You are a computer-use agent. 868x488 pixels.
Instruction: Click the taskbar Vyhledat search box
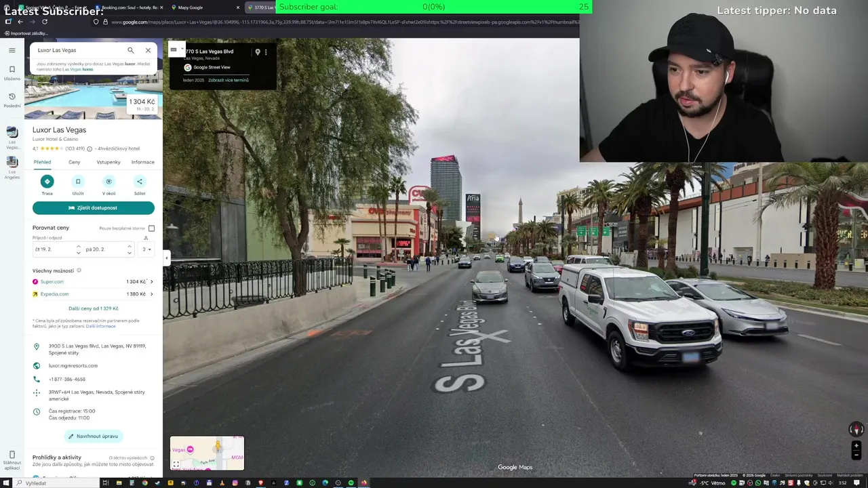click(x=58, y=483)
